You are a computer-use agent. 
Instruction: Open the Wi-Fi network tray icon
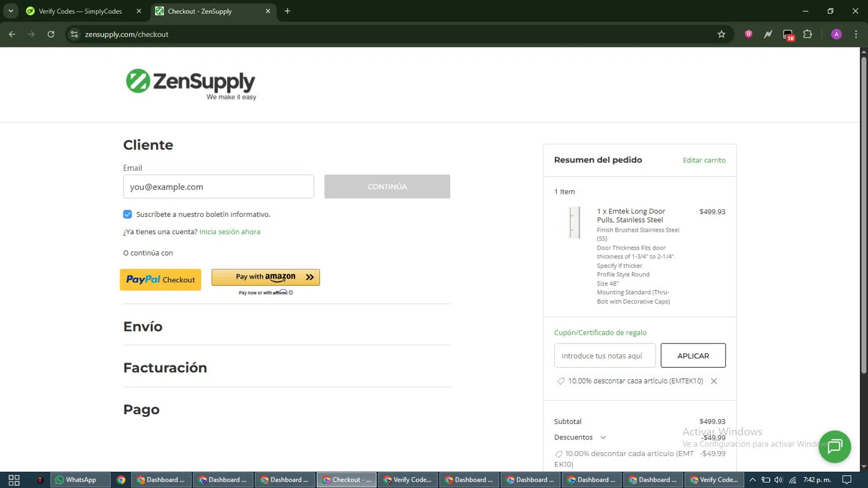click(792, 480)
